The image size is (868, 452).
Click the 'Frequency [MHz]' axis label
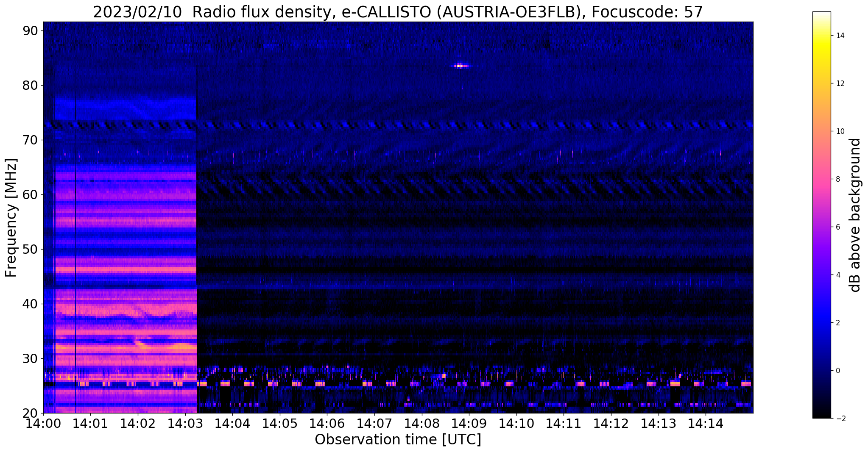(11, 218)
